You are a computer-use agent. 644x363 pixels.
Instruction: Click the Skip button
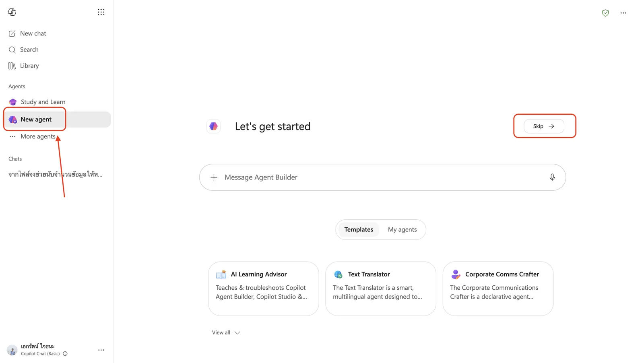(x=544, y=126)
